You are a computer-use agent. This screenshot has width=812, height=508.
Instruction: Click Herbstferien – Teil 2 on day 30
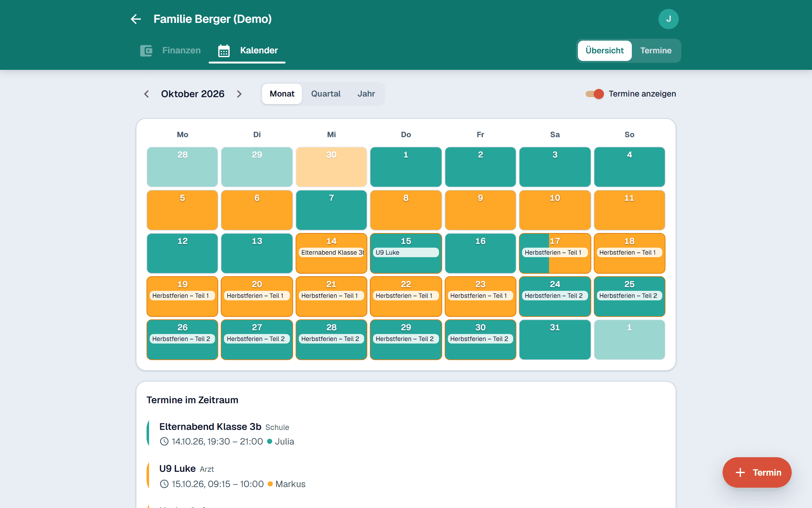tap(480, 339)
